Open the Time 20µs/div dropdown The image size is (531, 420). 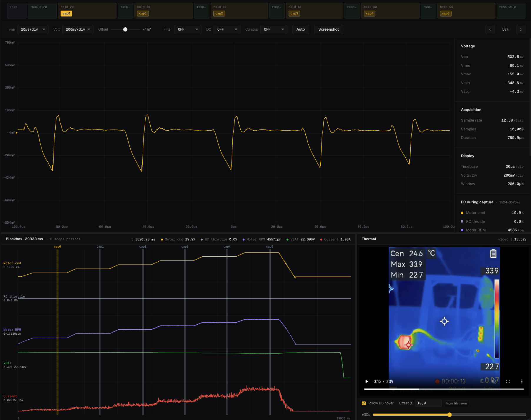point(33,29)
